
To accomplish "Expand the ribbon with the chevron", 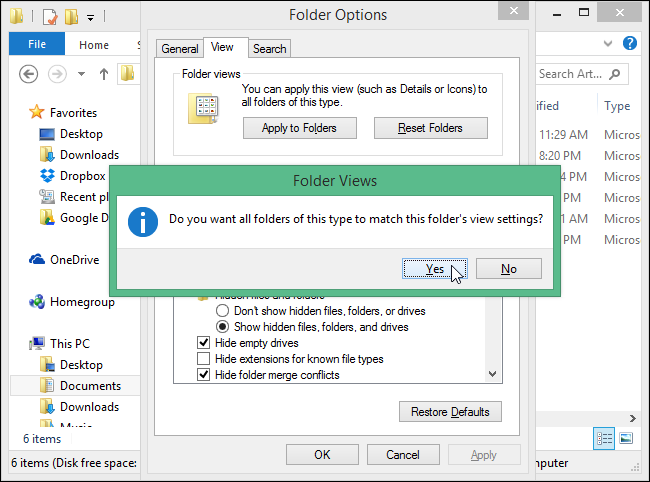I will [x=608, y=43].
